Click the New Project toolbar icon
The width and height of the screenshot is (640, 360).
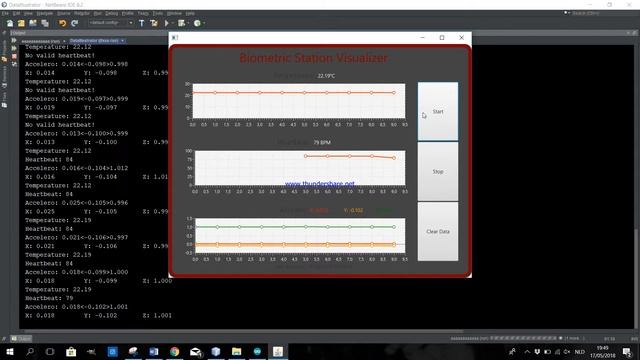[21, 23]
